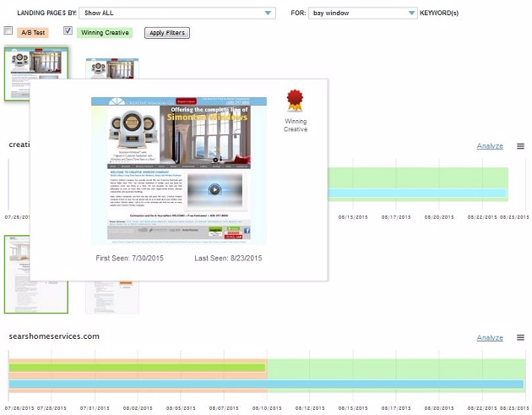Click the green bar in searshomeservices timeline
Screen dimensions: 532x415
137,368
